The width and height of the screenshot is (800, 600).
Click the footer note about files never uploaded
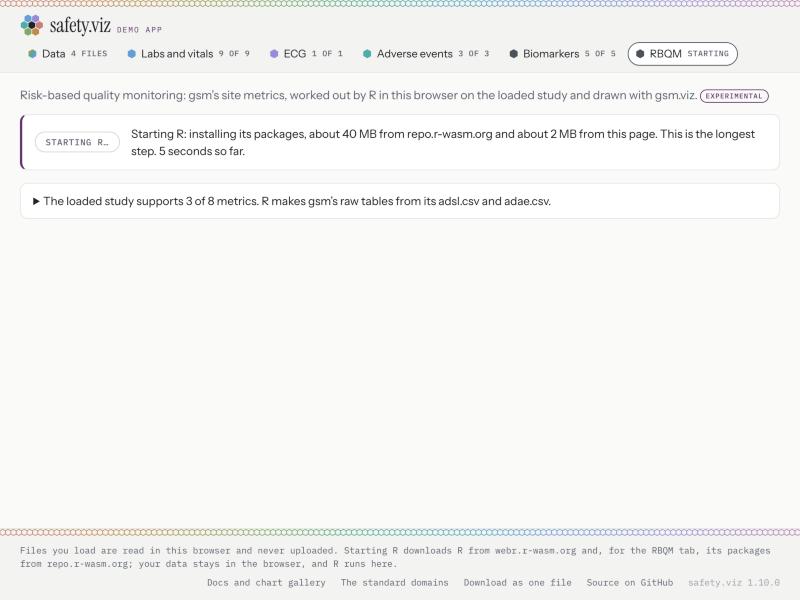(395, 557)
